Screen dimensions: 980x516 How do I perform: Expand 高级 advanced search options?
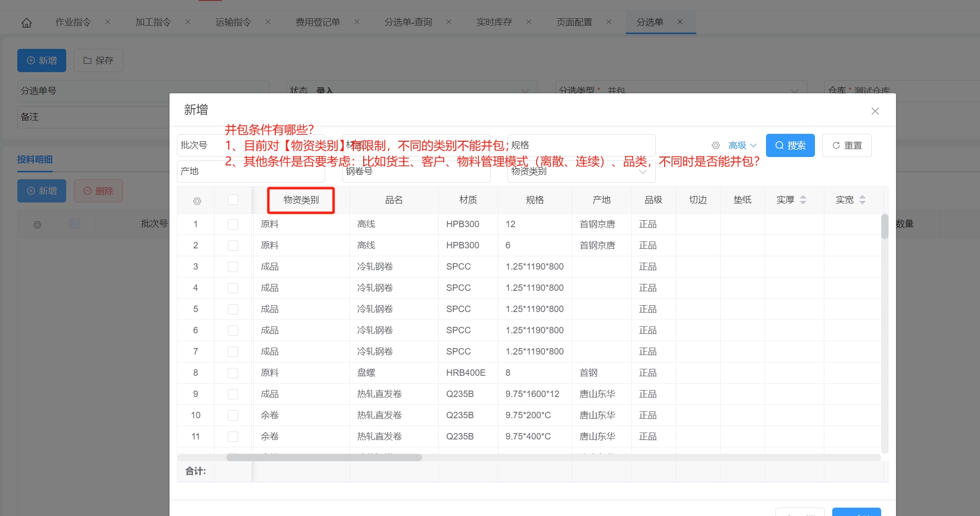[x=742, y=146]
